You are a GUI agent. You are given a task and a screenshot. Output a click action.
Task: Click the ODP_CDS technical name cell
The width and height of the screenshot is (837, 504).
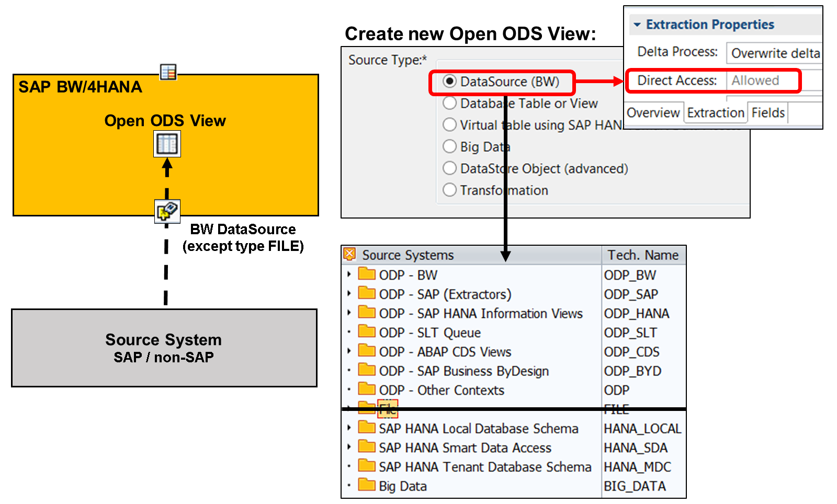631,352
